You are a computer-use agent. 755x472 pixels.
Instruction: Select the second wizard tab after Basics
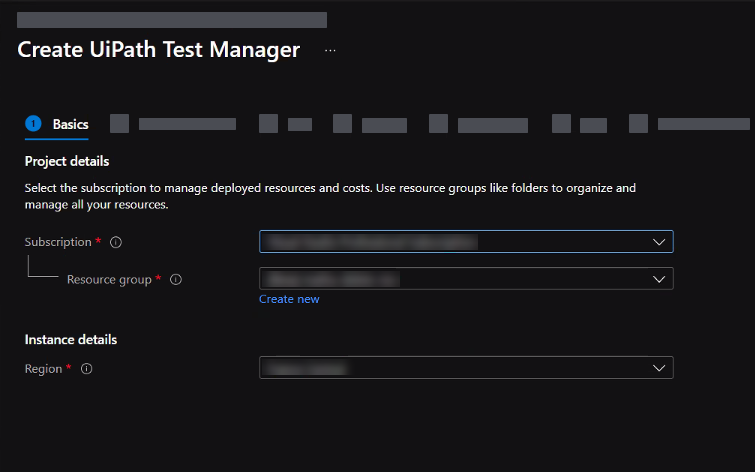coord(286,124)
